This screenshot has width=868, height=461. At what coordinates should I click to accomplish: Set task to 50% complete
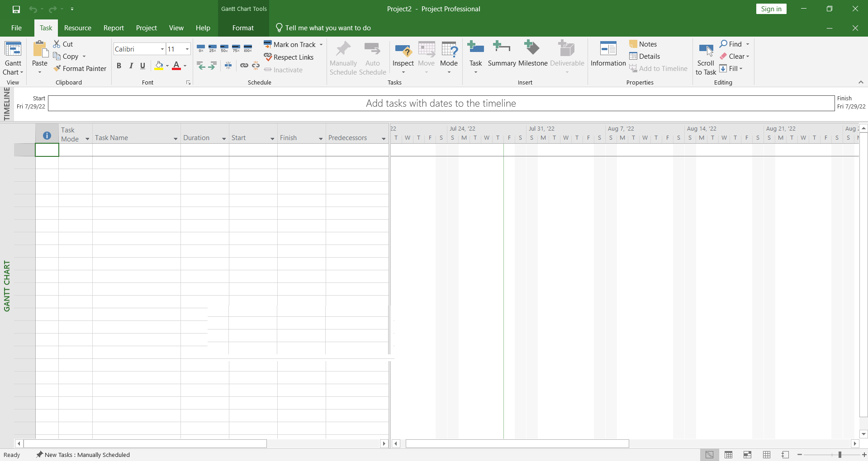224,48
